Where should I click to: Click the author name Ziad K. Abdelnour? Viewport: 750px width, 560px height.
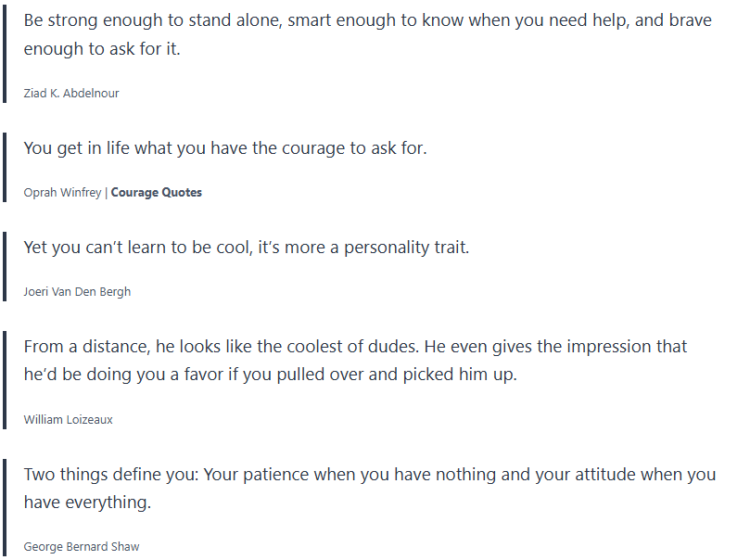[71, 93]
